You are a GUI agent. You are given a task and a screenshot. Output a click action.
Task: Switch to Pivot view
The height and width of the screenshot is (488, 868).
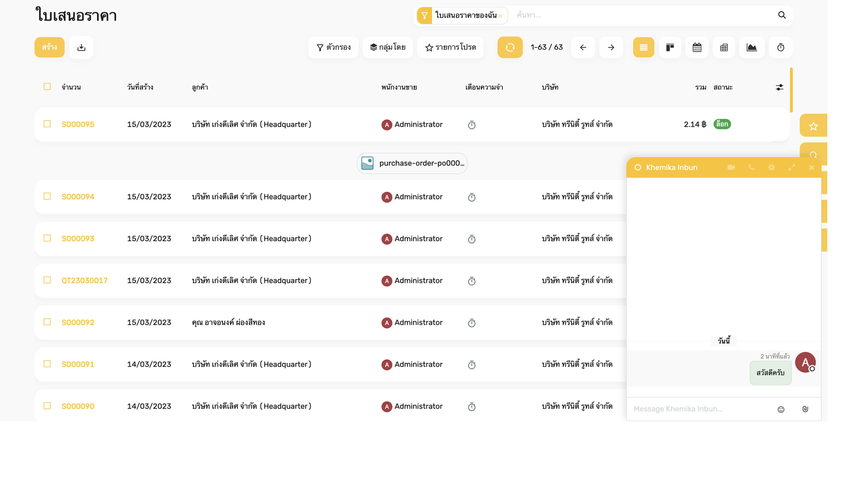click(723, 47)
